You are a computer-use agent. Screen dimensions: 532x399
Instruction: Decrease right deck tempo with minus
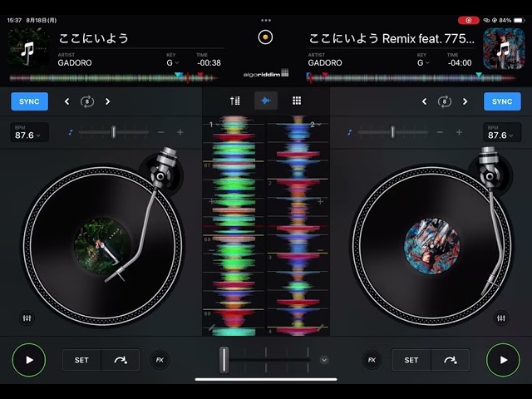pos(440,132)
